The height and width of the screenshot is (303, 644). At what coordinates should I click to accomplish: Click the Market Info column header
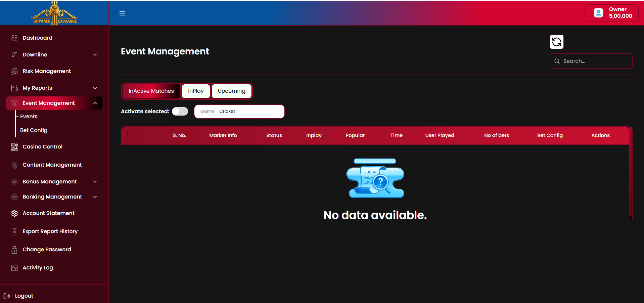point(223,135)
